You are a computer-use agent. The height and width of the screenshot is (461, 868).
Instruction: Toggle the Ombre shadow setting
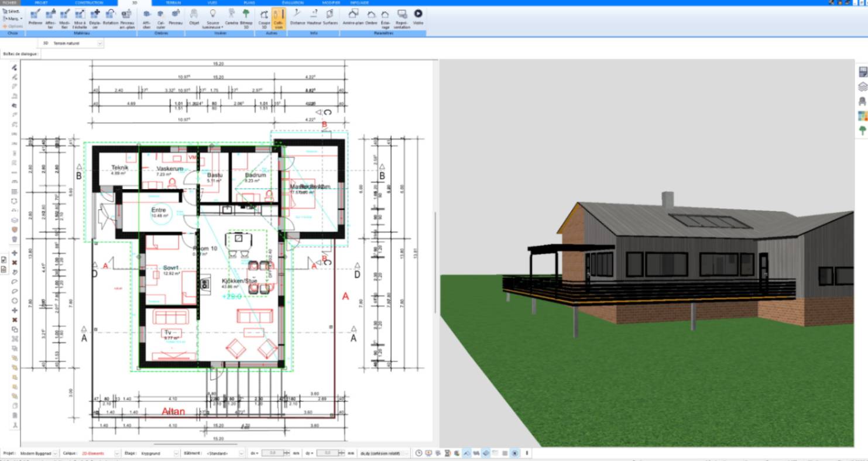pyautogui.click(x=371, y=17)
